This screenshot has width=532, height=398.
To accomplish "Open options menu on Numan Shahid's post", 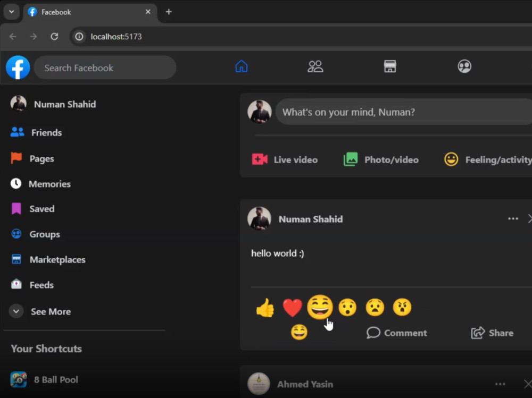I will 513,219.
